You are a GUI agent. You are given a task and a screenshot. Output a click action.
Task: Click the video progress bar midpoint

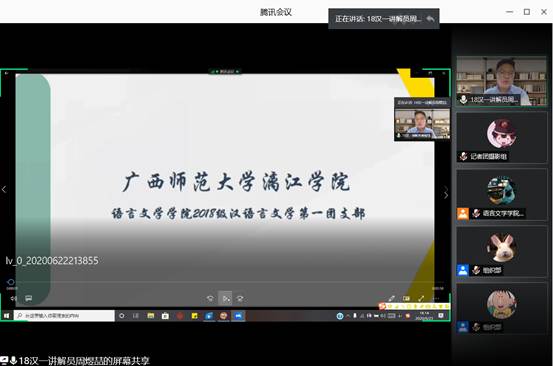225,282
